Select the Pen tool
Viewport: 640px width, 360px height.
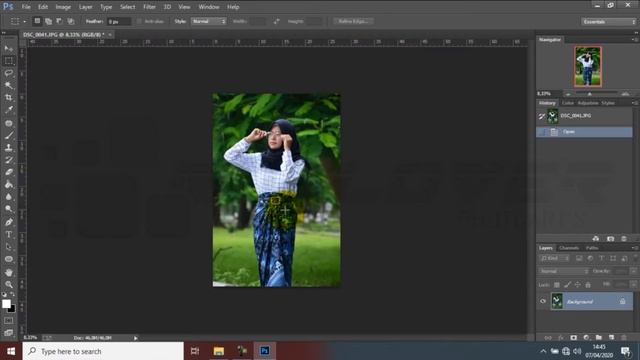point(9,222)
